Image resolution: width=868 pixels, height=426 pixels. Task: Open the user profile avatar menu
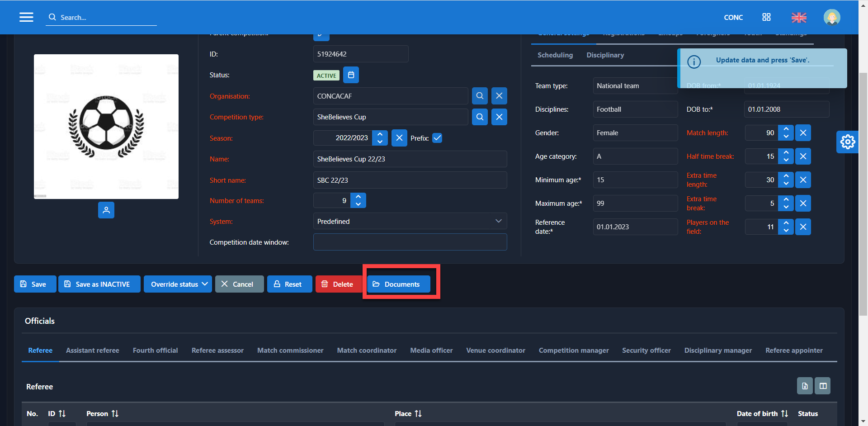click(831, 17)
